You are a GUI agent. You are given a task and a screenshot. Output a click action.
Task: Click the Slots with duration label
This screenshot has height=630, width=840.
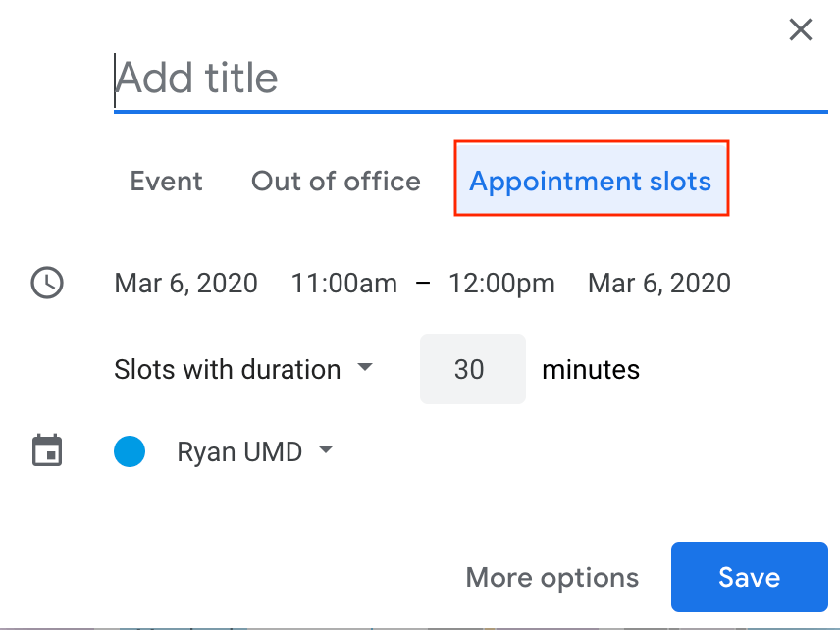(228, 369)
